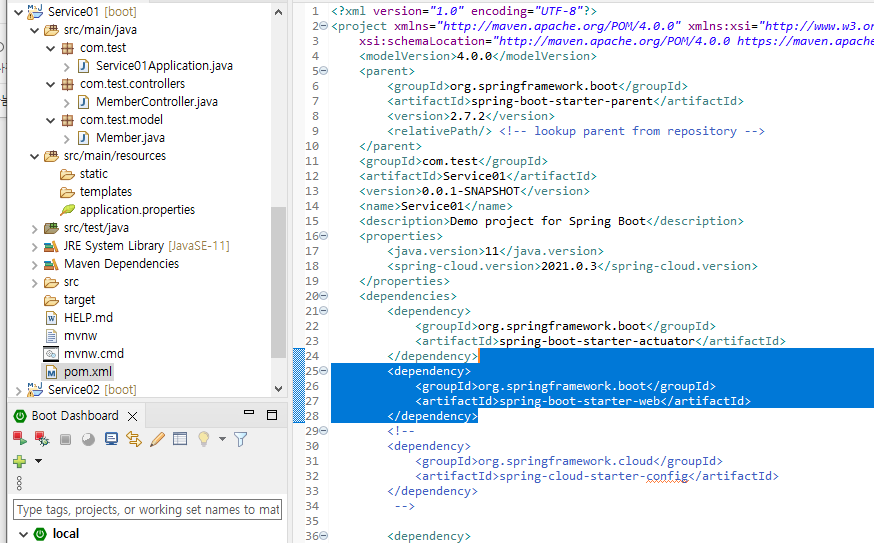
Task: Expand the Service02 project node
Action: tap(18, 391)
